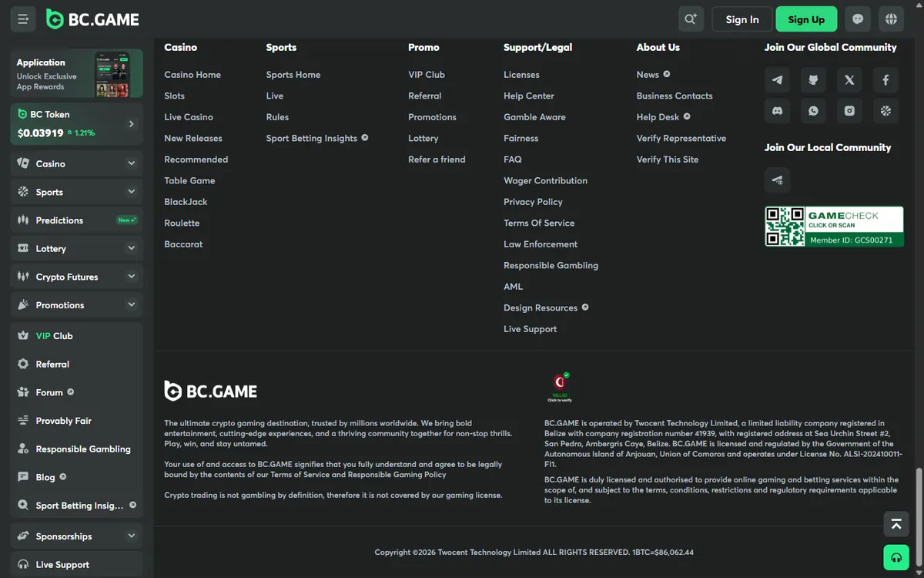Open the chat bubble icon in header

tap(858, 19)
